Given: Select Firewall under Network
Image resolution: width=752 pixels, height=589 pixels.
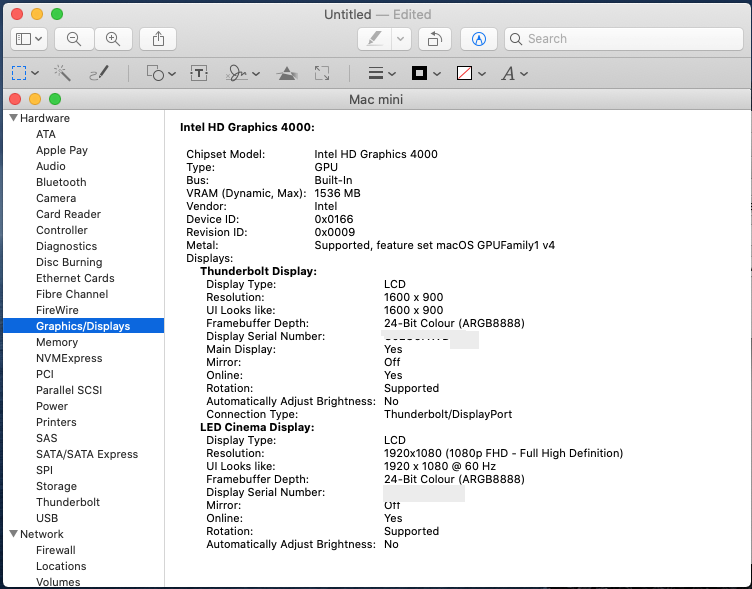Looking at the screenshot, I should pyautogui.click(x=56, y=550).
